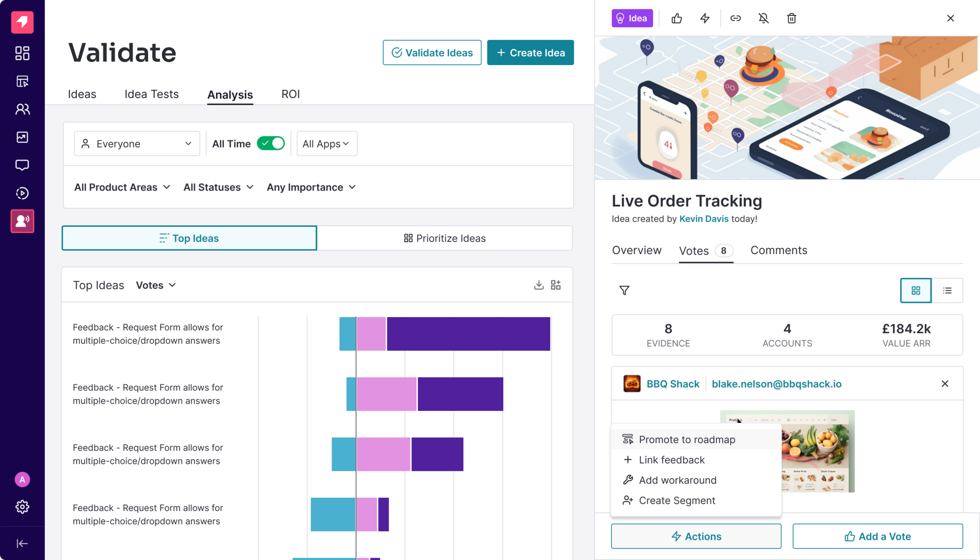Click the Create Idea button
Viewport: 980px width, 560px height.
(x=530, y=52)
